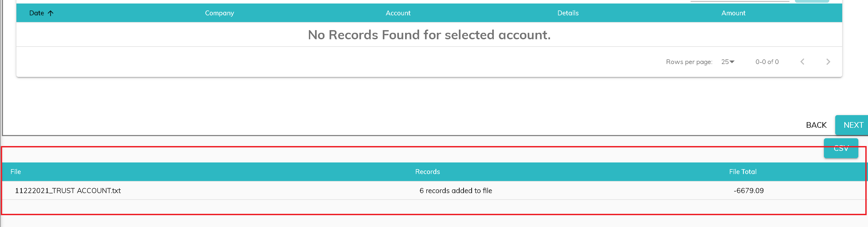Export using the CSV button
Viewport: 868px width, 227px height.
[x=841, y=148]
